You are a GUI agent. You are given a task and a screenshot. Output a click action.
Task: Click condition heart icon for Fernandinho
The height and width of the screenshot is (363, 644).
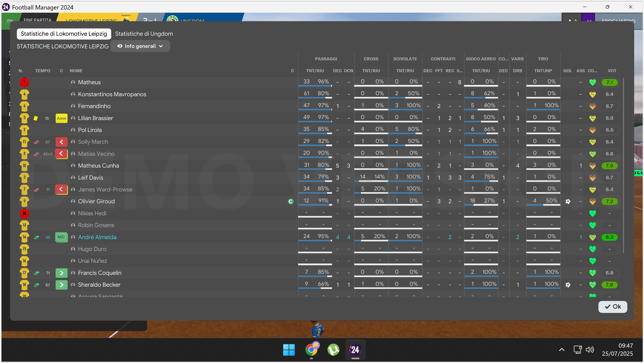[592, 106]
